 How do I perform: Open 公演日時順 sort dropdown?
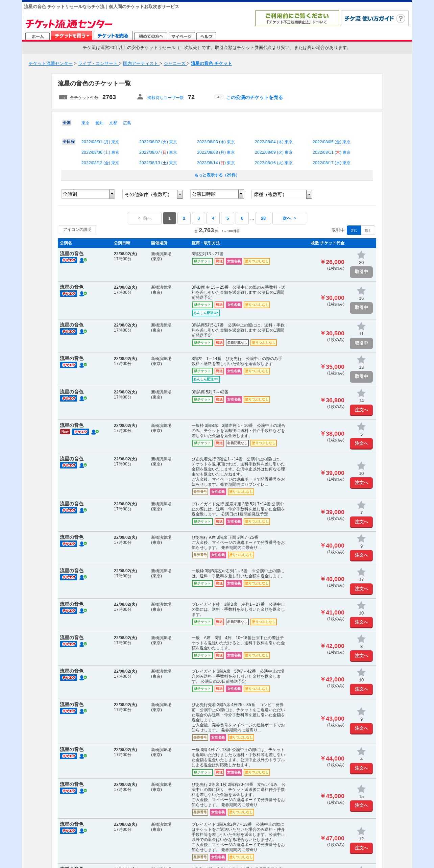[217, 194]
